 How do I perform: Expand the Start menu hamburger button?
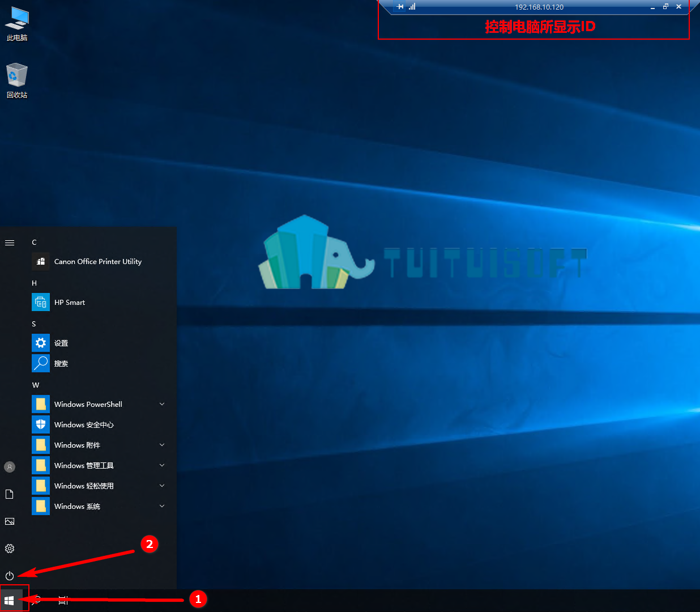coord(10,243)
